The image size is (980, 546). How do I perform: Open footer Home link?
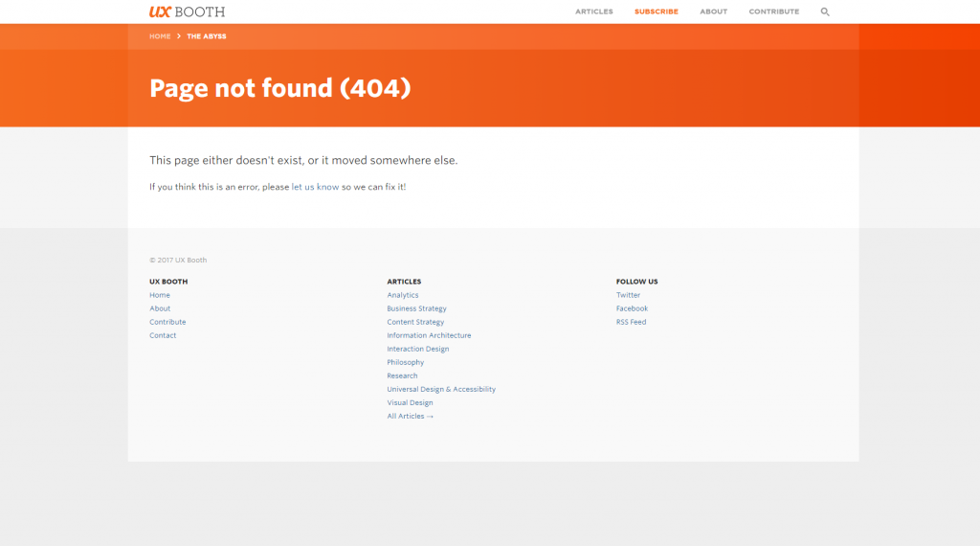pos(160,295)
